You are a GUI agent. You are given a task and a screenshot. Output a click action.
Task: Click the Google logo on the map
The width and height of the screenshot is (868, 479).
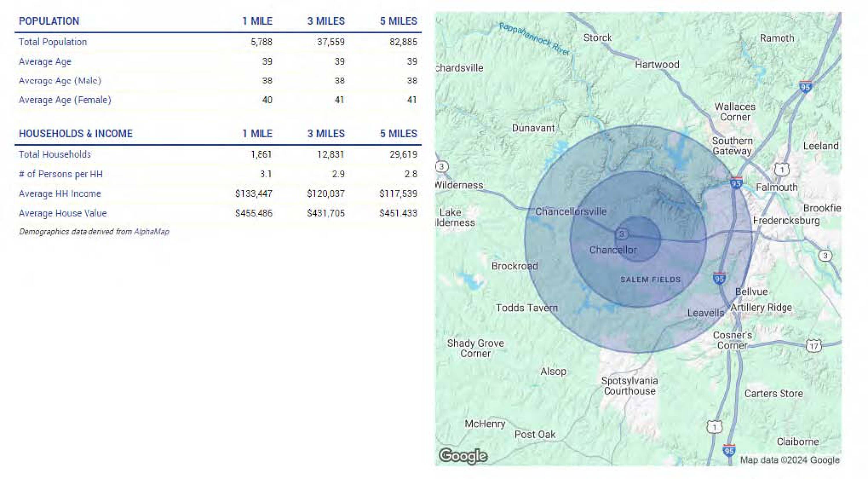point(463,456)
